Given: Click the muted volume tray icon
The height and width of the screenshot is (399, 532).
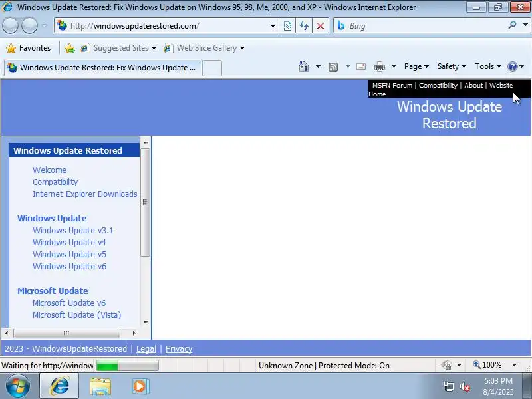Looking at the screenshot, I should 465,386.
